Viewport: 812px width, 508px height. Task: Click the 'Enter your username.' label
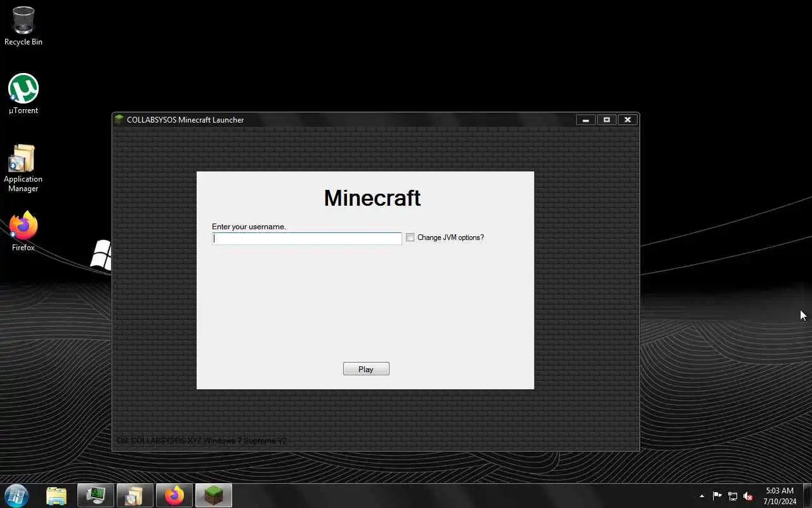(x=249, y=227)
